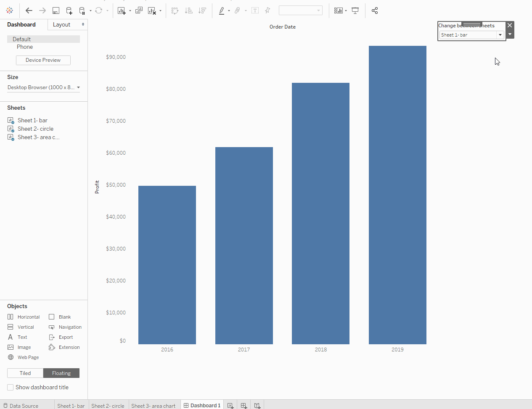Image resolution: width=532 pixels, height=409 pixels.
Task: Open the Sheet 2- circle tab
Action: [x=108, y=405]
